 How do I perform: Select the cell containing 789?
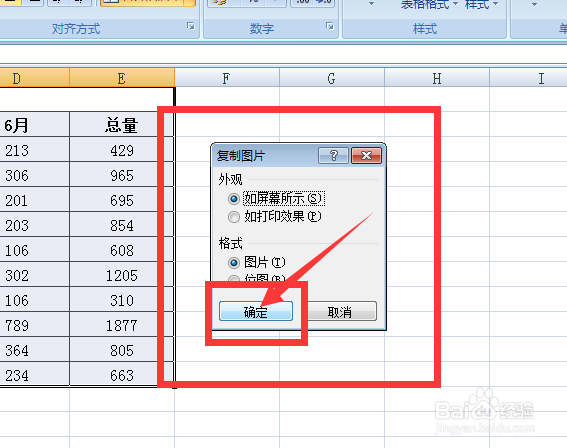[35, 324]
